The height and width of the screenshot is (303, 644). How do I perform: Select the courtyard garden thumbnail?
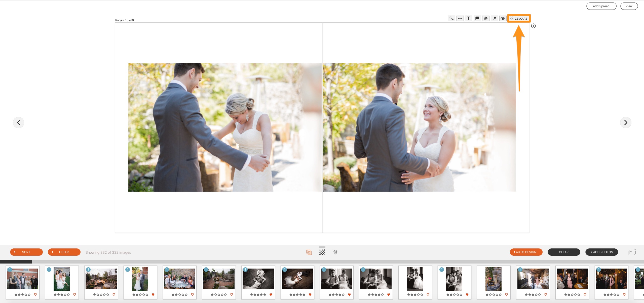click(219, 279)
